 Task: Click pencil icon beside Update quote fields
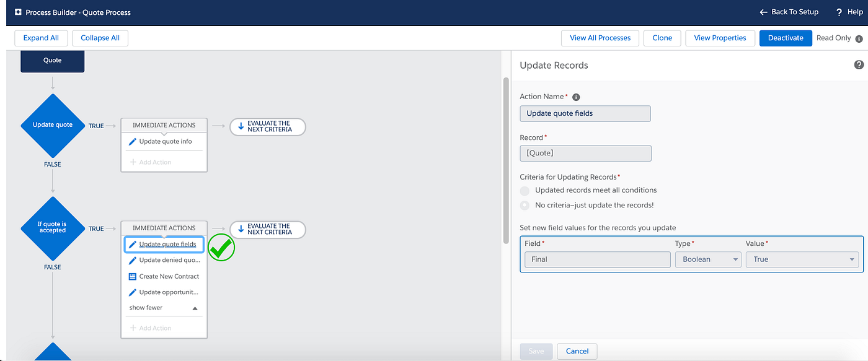point(132,245)
